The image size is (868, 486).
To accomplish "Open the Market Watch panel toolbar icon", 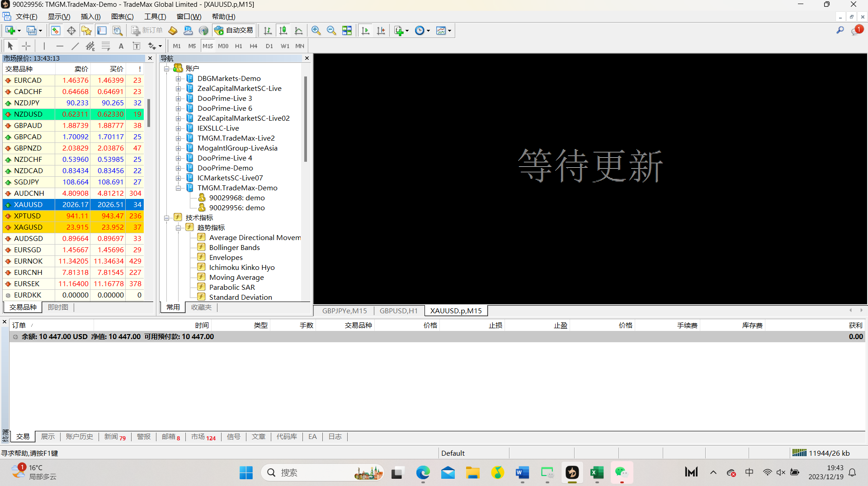I will point(56,30).
